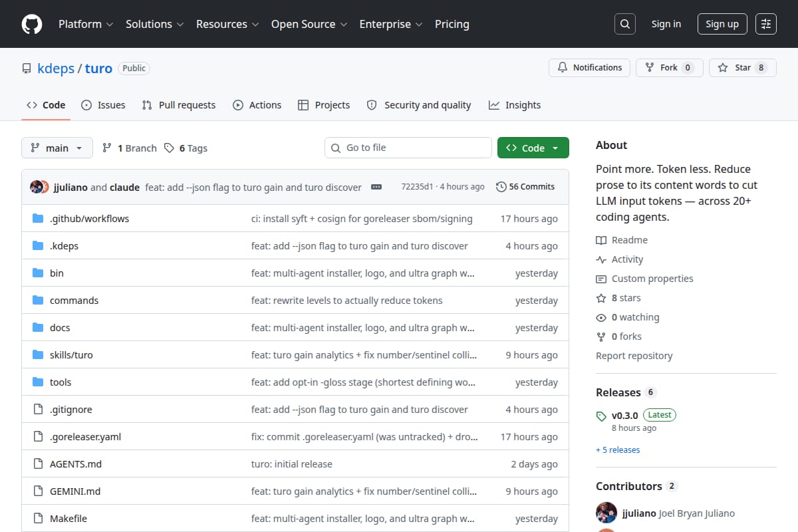Open the Open Source dropdown menu
The image size is (798, 532).
[x=309, y=24]
